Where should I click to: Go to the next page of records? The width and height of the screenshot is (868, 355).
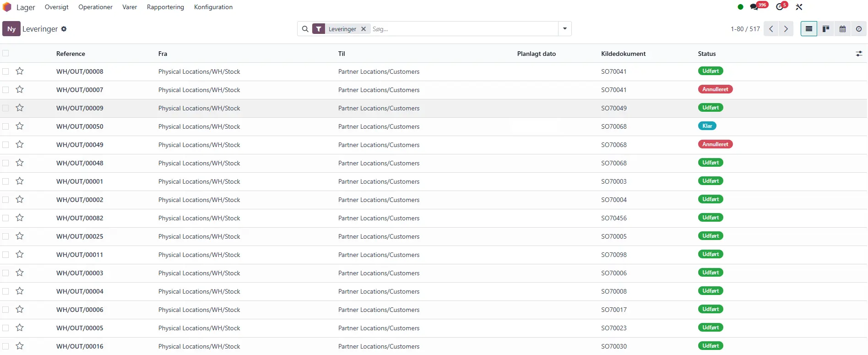786,29
